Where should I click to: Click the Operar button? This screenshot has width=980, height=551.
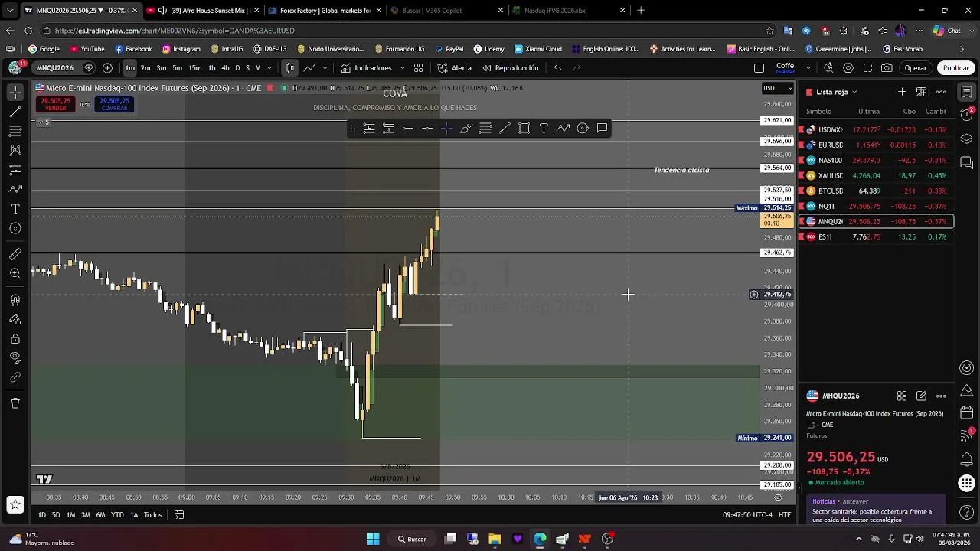tap(916, 68)
